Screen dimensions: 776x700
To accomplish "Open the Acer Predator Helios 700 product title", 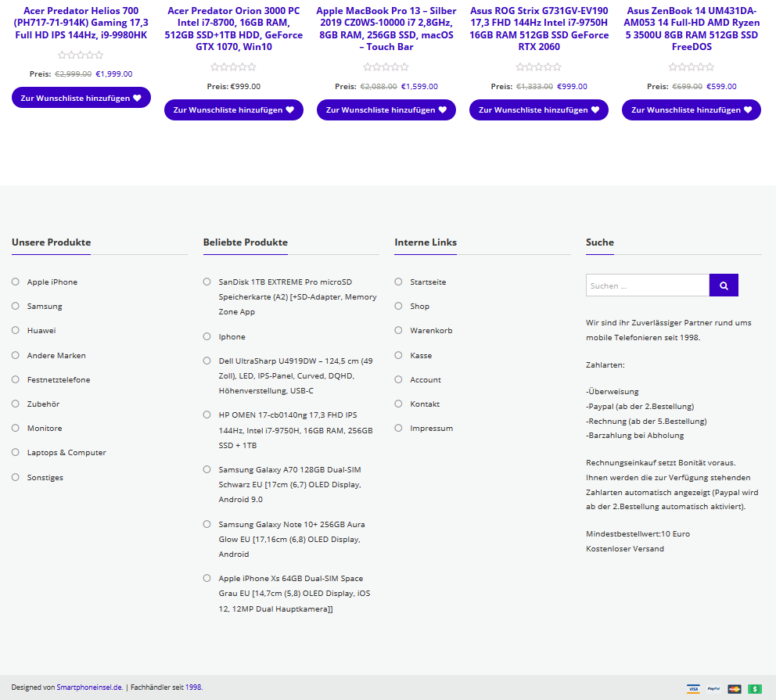I will click(x=81, y=23).
